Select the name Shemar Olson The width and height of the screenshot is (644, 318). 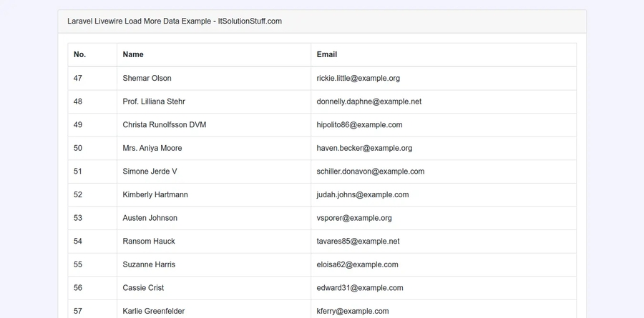[147, 78]
